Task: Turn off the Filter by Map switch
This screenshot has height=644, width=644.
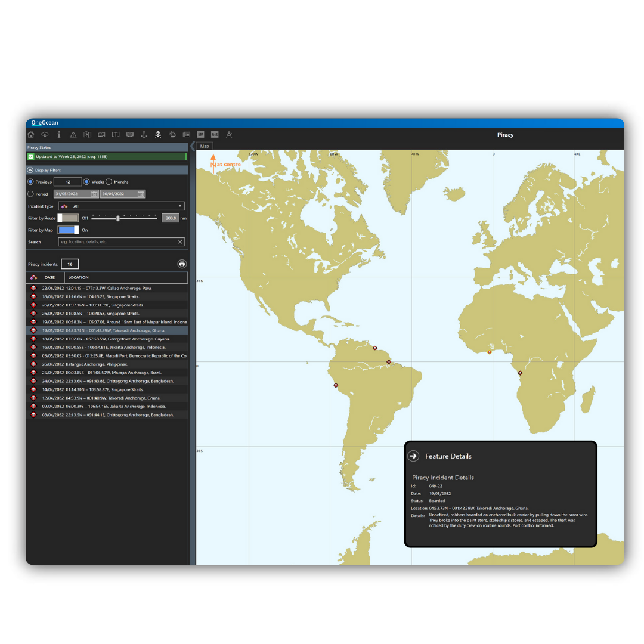Action: click(68, 230)
